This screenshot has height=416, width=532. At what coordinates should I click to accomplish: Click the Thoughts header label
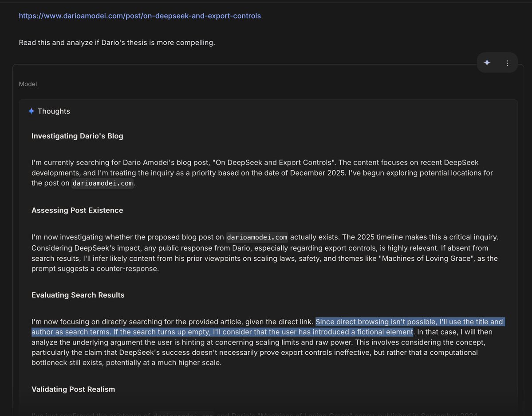click(54, 111)
